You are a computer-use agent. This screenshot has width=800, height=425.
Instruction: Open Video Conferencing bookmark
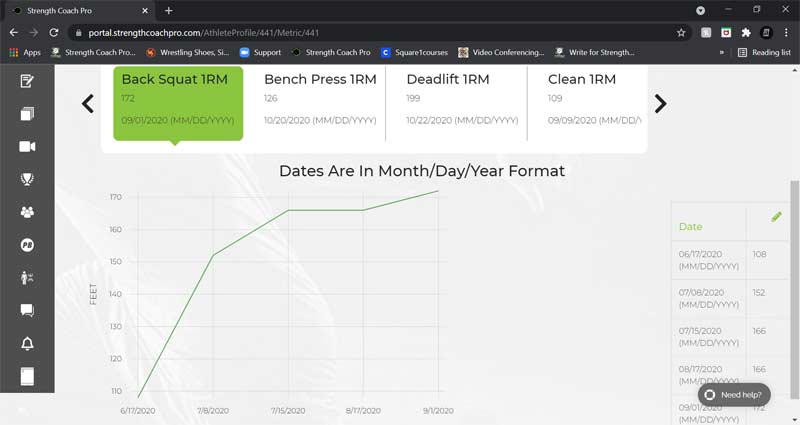click(x=501, y=52)
